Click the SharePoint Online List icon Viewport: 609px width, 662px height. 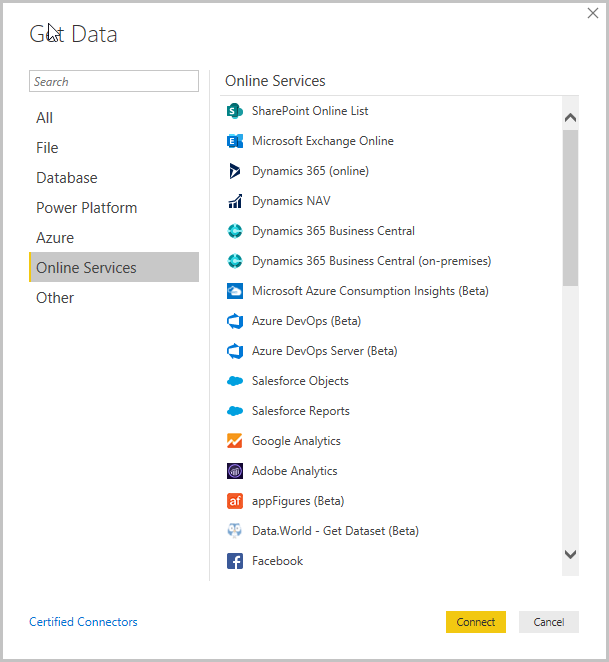tap(235, 111)
